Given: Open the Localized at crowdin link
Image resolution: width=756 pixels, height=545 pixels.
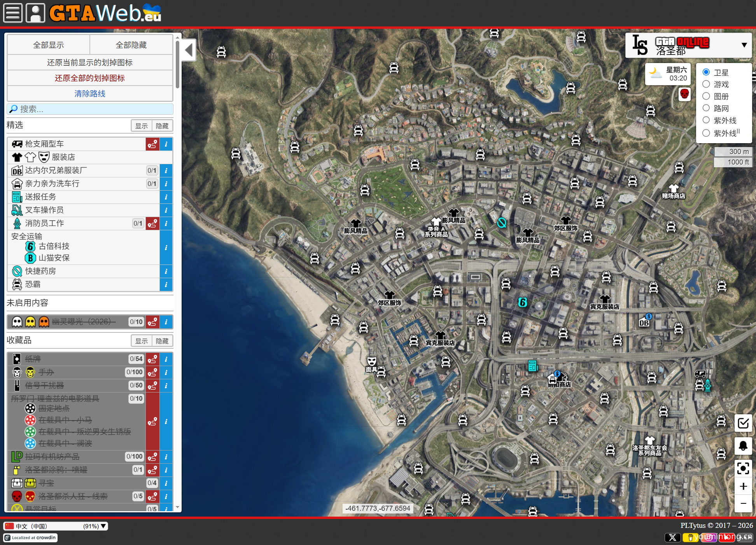Looking at the screenshot, I should [30, 538].
